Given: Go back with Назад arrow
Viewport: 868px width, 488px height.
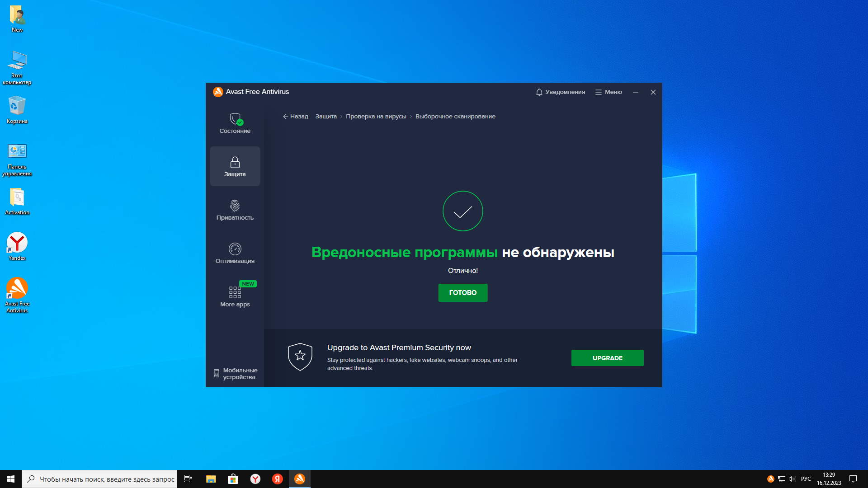Looking at the screenshot, I should point(295,117).
